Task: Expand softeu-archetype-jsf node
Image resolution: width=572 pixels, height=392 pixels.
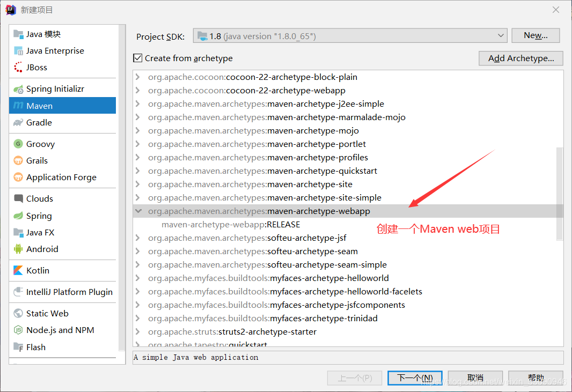Action: pyautogui.click(x=137, y=238)
